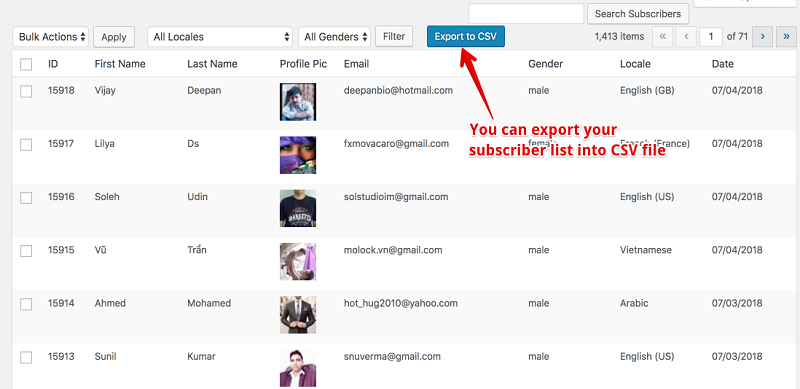Export subscribers with Export to CSV
Screen dimensions: 800x389
click(466, 36)
